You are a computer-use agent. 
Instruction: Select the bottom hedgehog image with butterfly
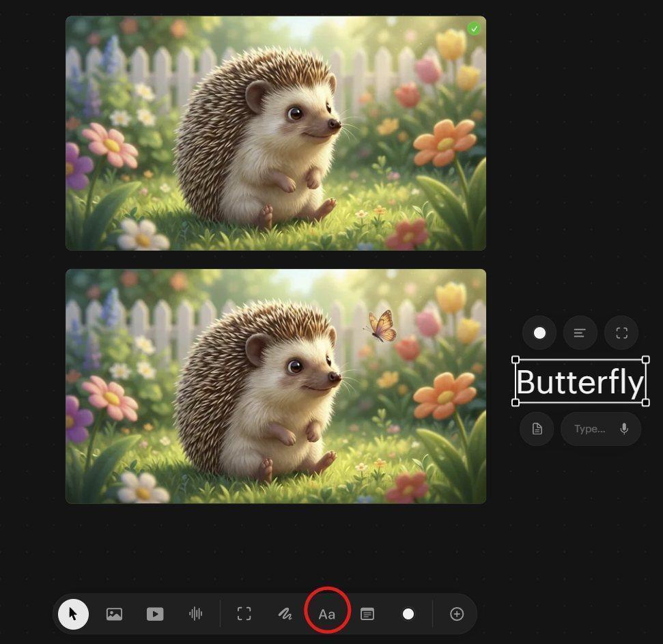coord(276,386)
